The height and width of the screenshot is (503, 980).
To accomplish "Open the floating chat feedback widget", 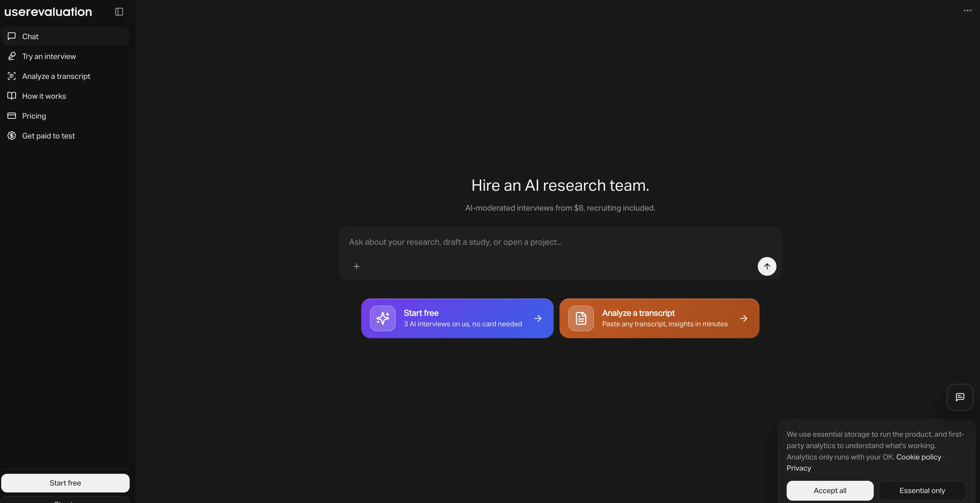I will pyautogui.click(x=960, y=397).
